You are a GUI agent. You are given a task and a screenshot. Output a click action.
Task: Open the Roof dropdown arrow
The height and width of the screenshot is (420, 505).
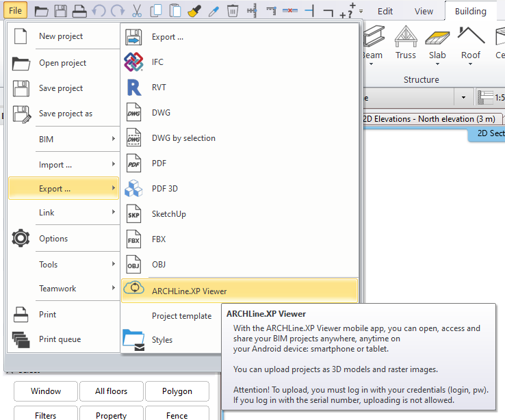point(471,64)
